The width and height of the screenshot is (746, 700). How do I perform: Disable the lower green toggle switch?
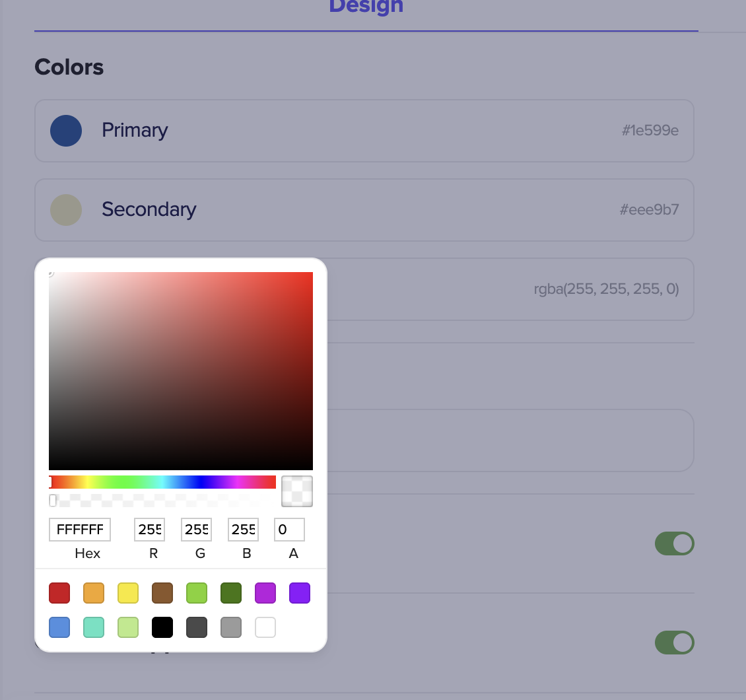pyautogui.click(x=674, y=643)
